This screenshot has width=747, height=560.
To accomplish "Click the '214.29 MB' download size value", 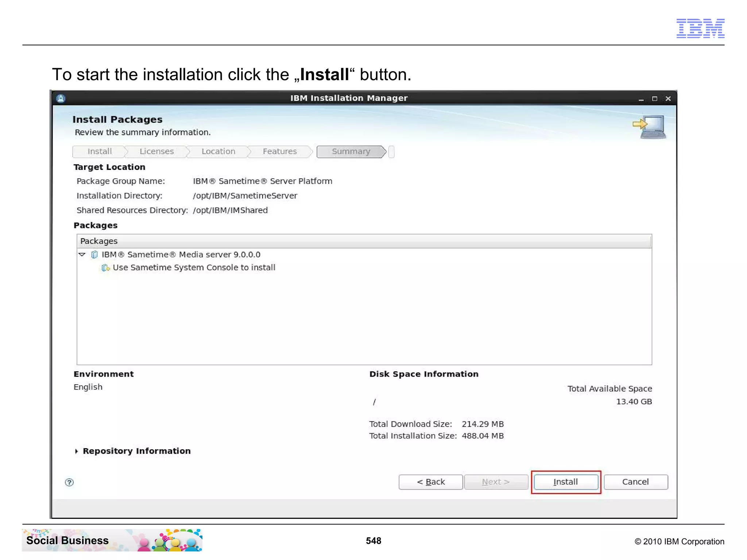I will tap(483, 424).
